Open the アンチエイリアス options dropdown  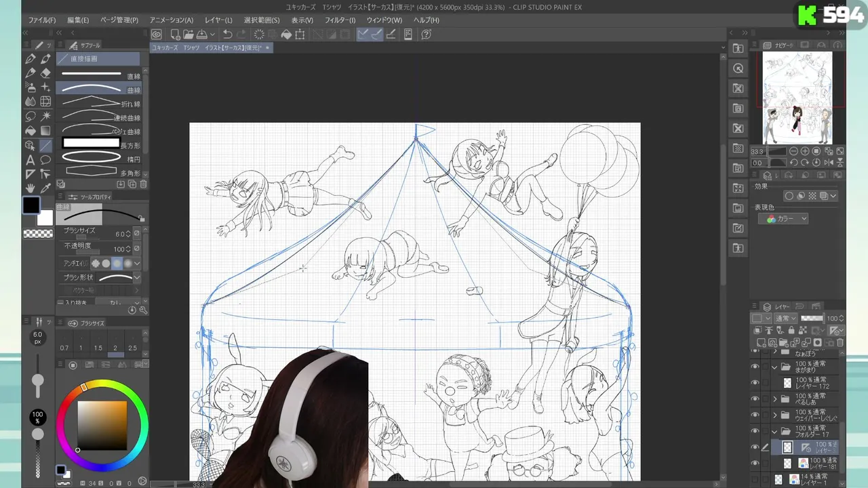(137, 264)
